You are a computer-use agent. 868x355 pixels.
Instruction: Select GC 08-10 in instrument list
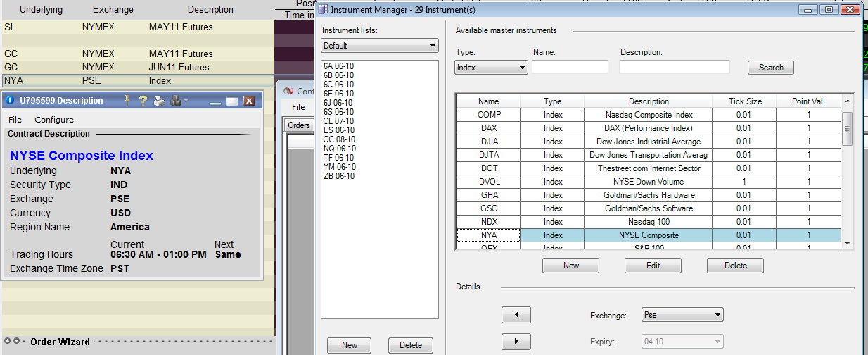coord(338,139)
